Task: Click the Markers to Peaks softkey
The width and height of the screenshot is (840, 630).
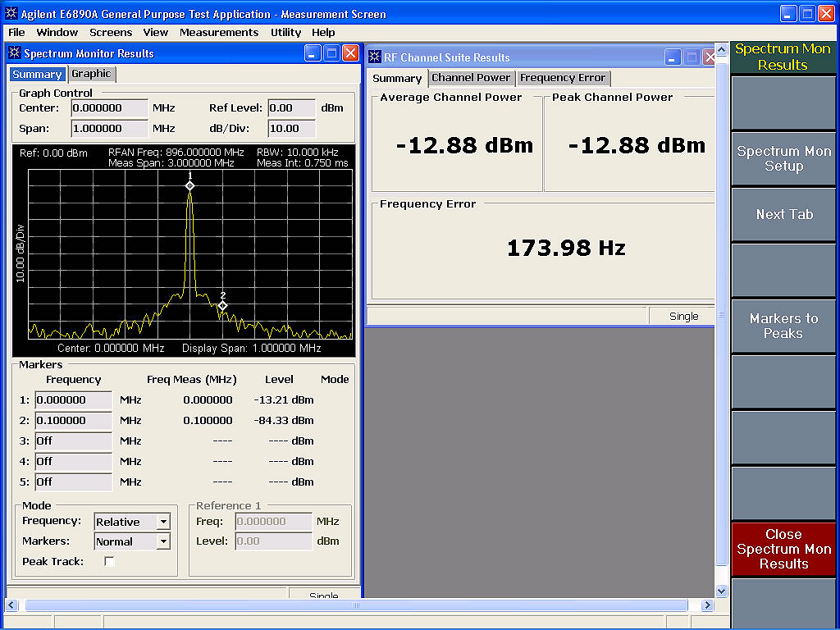Action: [783, 326]
